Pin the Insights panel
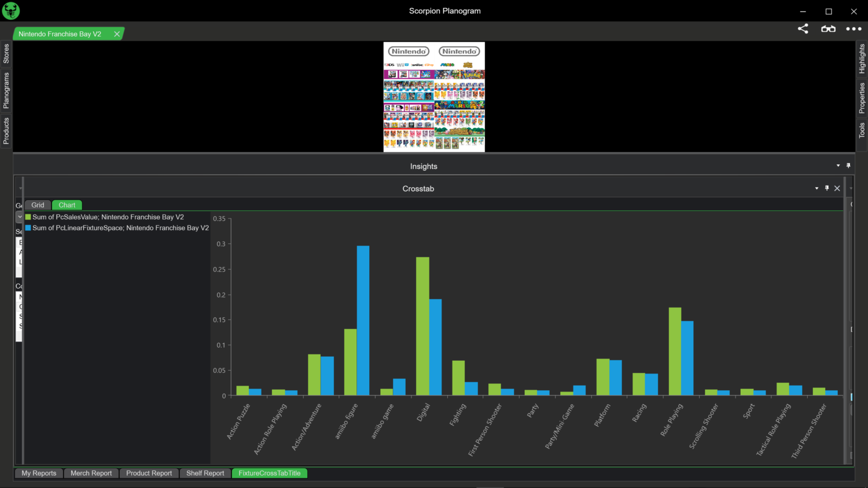 coord(848,166)
